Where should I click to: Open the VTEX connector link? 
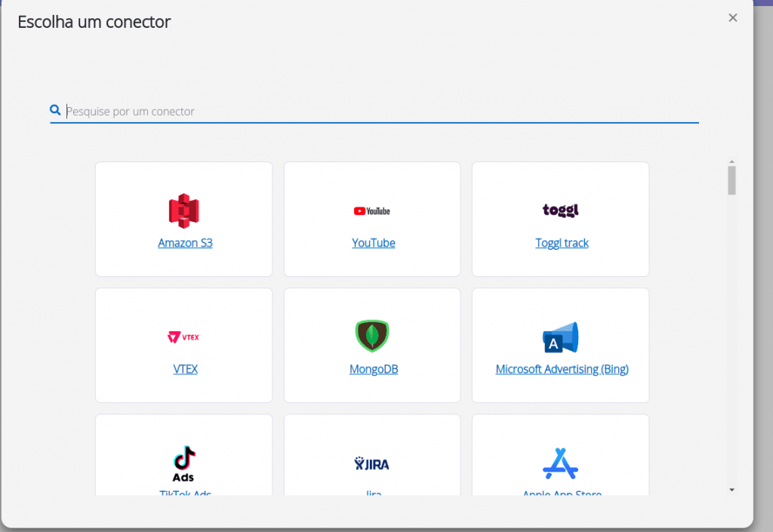[x=185, y=369]
